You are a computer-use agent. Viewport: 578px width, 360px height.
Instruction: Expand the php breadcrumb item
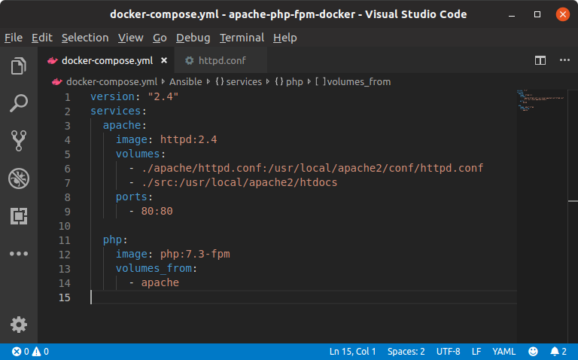[x=289, y=82]
